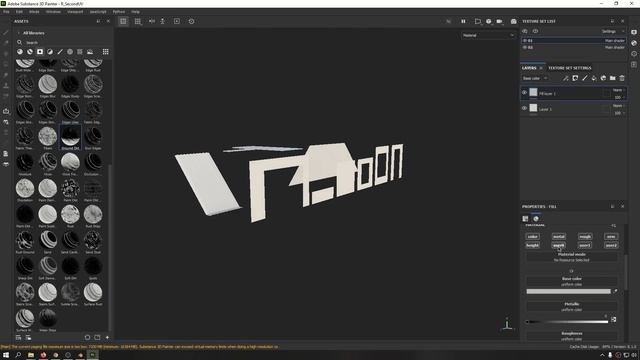This screenshot has height=360, width=640.
Task: Open blend mode dropdown for Fill layer 1
Action: tap(618, 90)
